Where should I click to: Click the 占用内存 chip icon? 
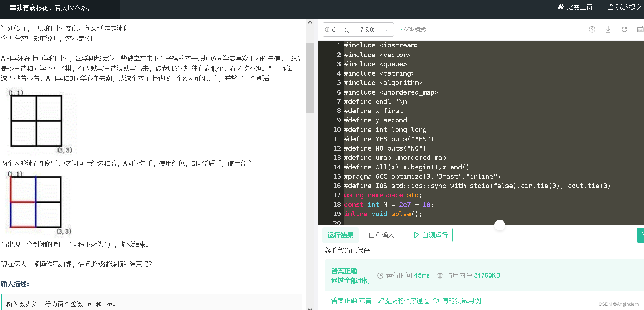pyautogui.click(x=440, y=275)
